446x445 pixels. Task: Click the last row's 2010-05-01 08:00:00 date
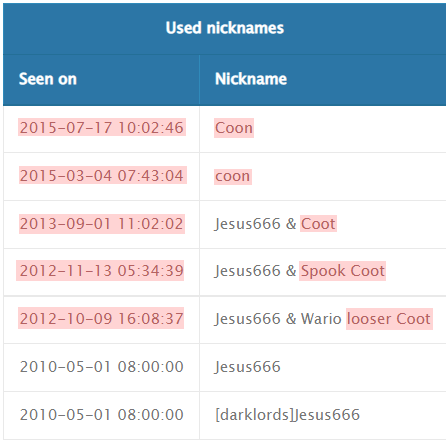[x=102, y=415]
